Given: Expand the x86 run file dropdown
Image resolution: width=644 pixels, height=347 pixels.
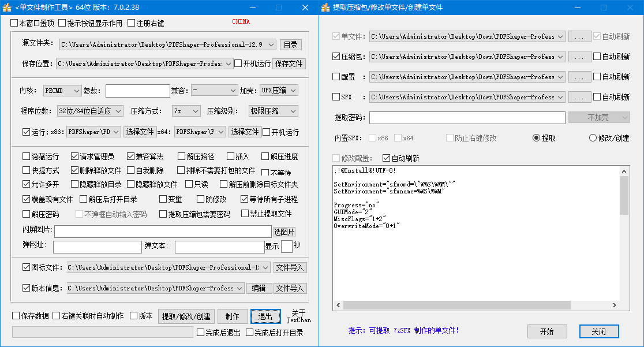Looking at the screenshot, I should click(x=116, y=132).
